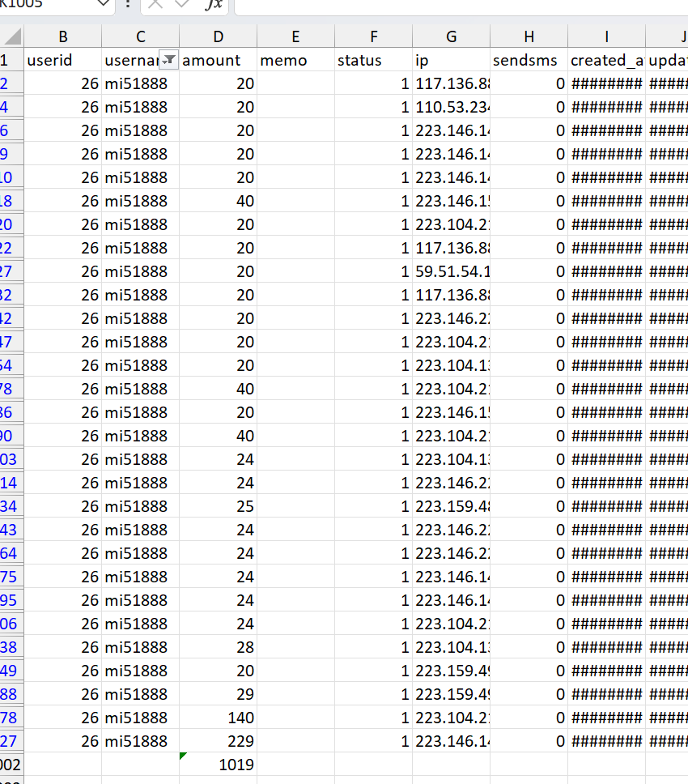Open the username column filter dropdown
688x784 pixels.
click(168, 60)
